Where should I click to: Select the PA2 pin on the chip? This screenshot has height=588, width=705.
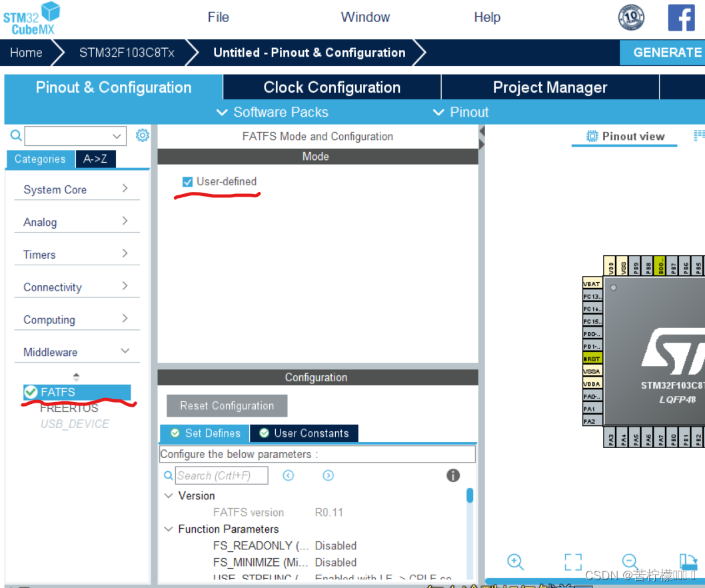[x=592, y=421]
